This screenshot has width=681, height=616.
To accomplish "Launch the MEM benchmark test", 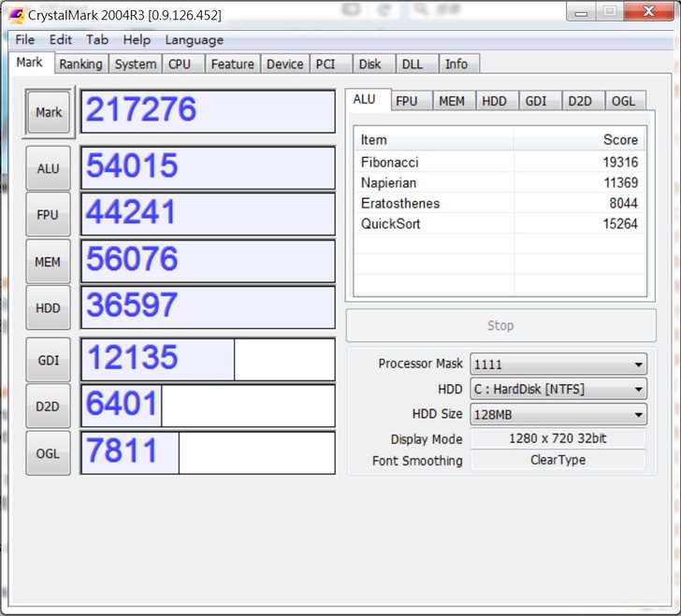I will [x=48, y=262].
